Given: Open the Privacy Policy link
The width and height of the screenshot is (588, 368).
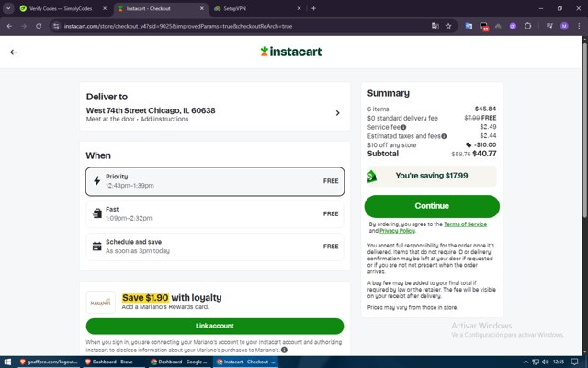Looking at the screenshot, I should (x=397, y=231).
